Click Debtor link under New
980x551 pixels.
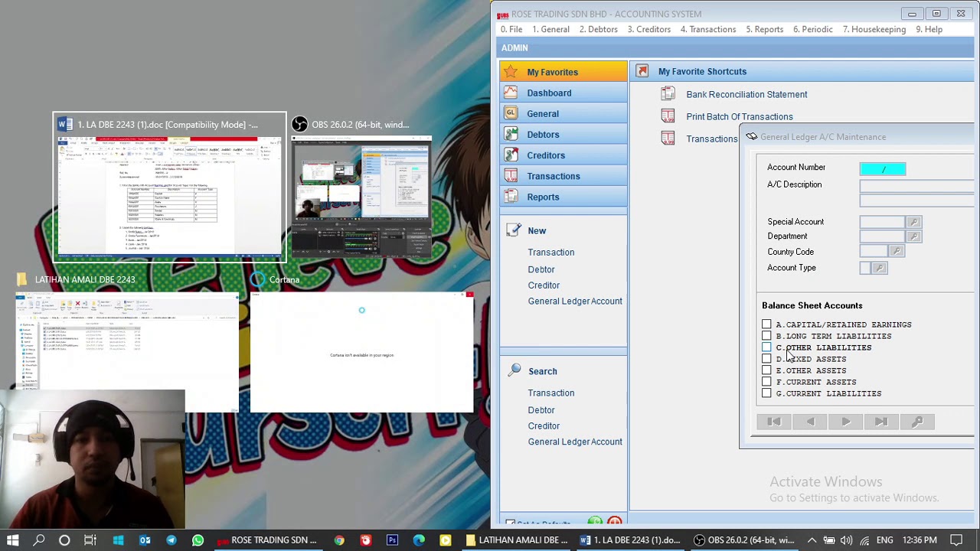point(541,269)
